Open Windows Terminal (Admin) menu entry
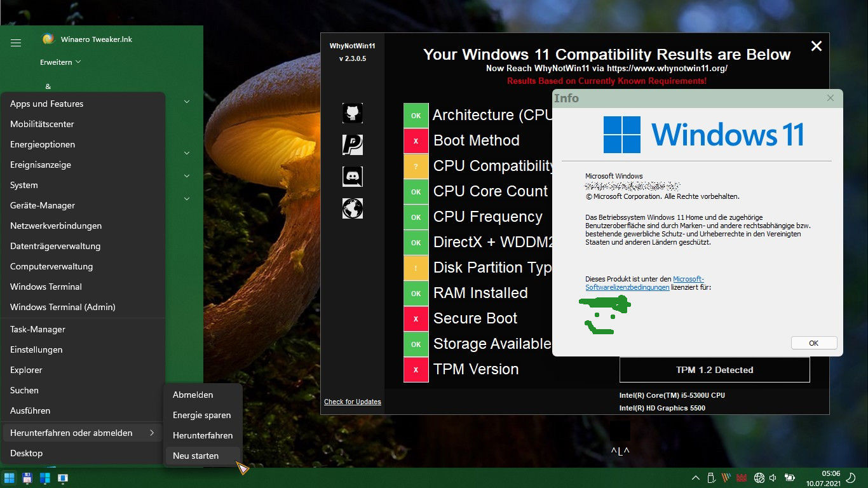The image size is (868, 488). click(63, 307)
